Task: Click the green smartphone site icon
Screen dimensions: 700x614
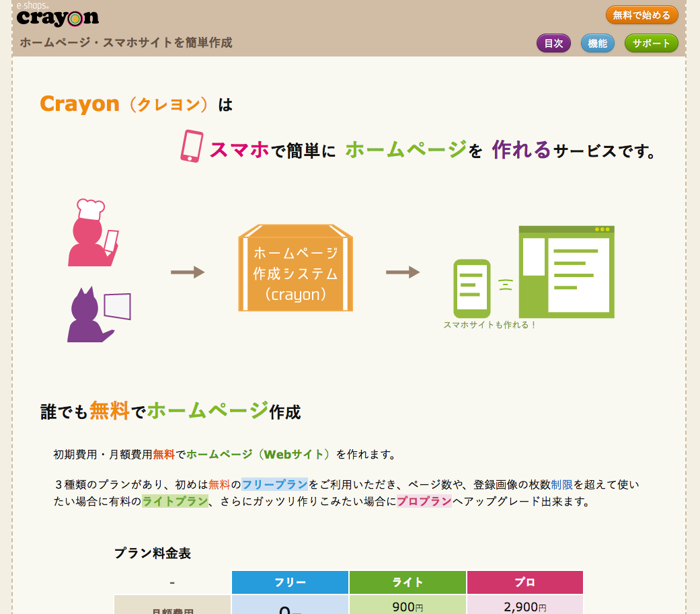Action: (472, 289)
